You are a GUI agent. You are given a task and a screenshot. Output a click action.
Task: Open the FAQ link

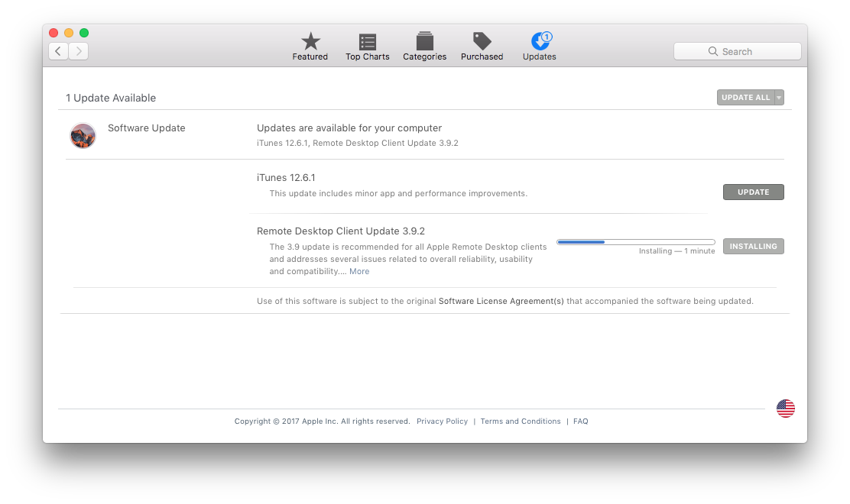(581, 422)
